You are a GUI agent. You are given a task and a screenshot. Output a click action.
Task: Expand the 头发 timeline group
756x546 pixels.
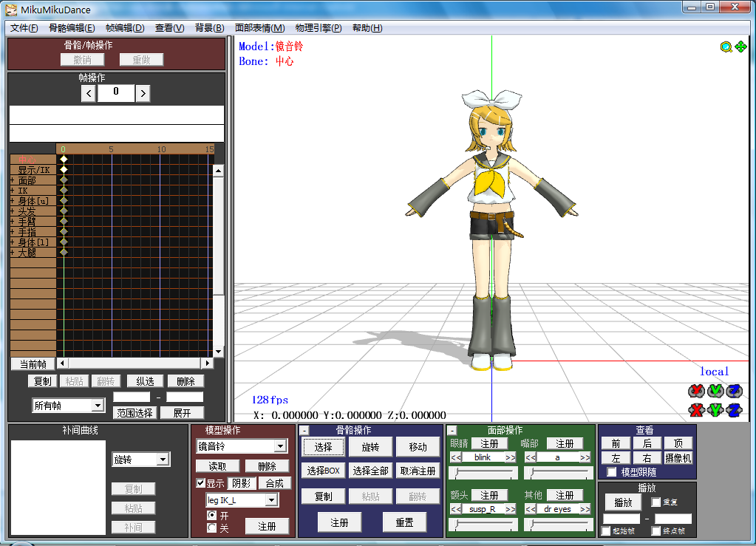[x=12, y=211]
